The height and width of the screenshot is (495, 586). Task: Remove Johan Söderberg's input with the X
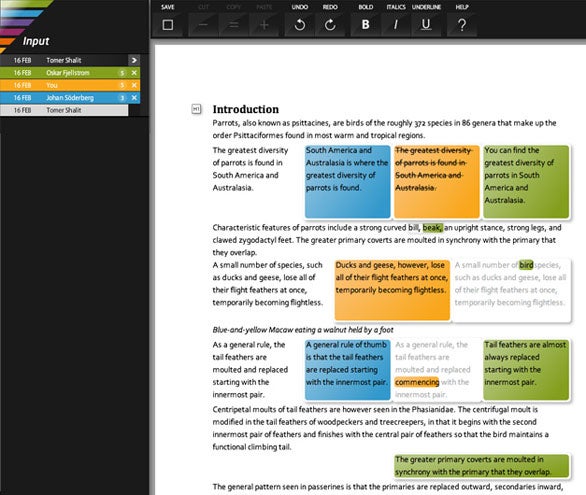tap(134, 98)
